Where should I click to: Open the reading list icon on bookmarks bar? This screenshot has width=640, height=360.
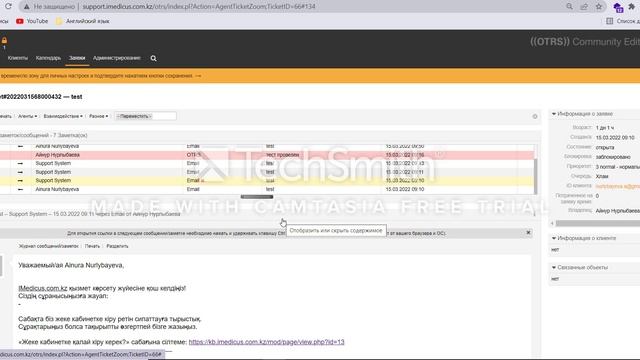coord(609,21)
